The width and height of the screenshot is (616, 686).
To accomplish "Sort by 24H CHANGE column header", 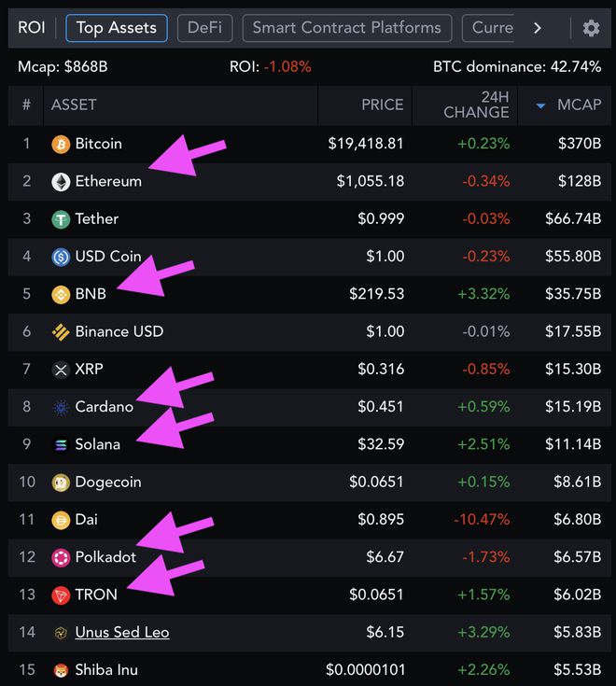I will click(476, 105).
